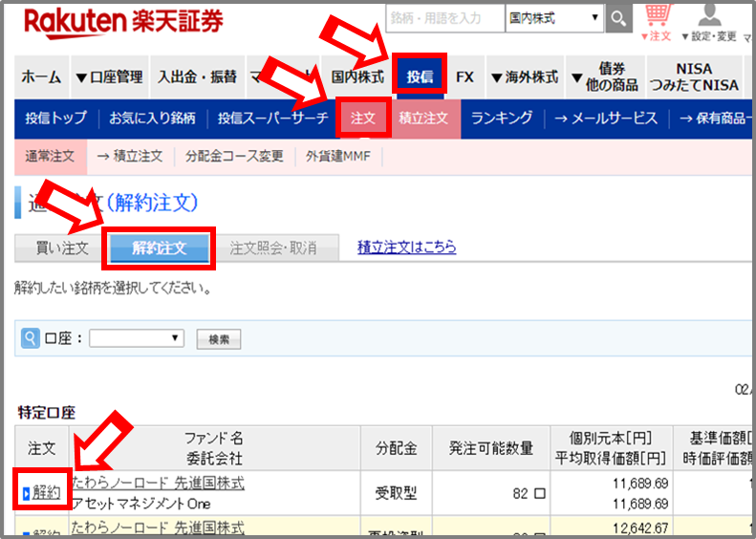The image size is (756, 539).
Task: Click the 分配金 column header
Action: coord(396,448)
